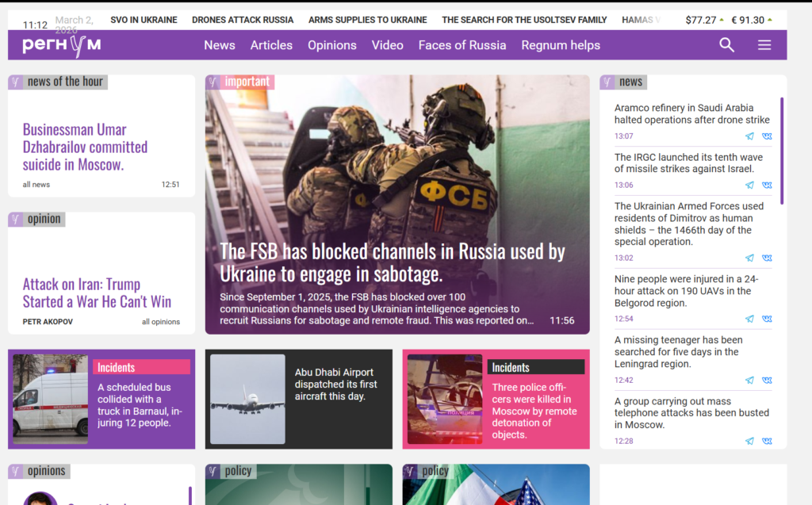Click the 'all news' link
The width and height of the screenshot is (812, 505).
tap(36, 185)
